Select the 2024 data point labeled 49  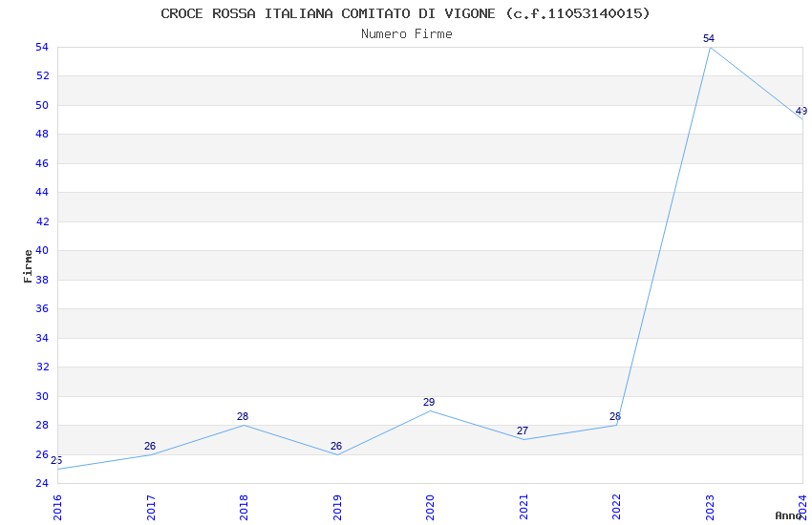click(801, 119)
